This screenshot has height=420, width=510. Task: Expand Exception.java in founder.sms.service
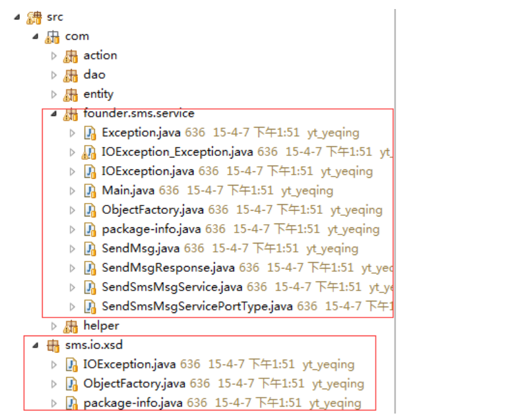pyautogui.click(x=72, y=133)
